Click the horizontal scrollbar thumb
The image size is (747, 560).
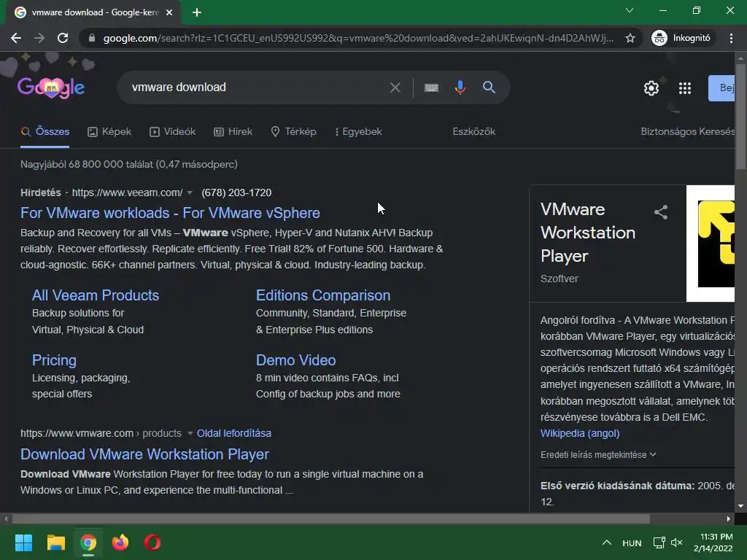(330, 518)
